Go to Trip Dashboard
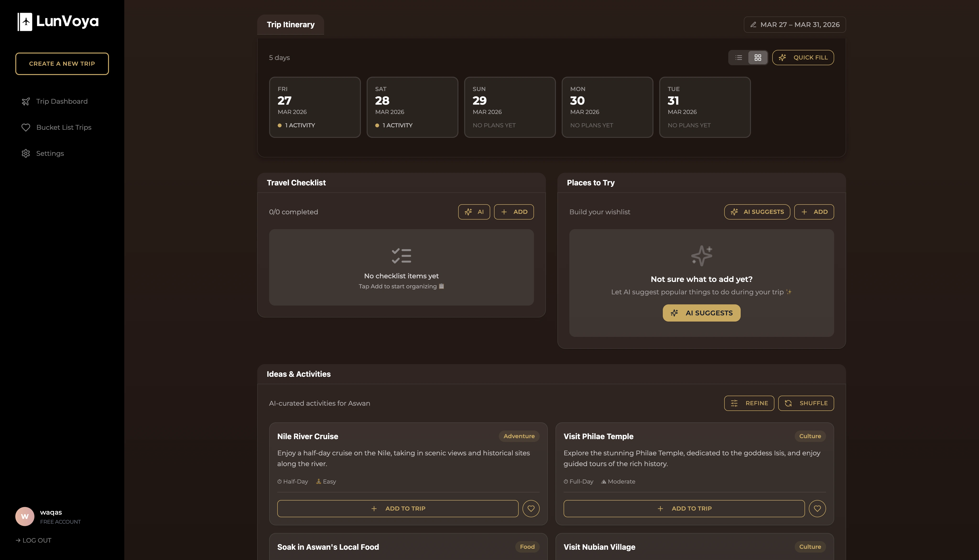The image size is (979, 560). click(62, 102)
